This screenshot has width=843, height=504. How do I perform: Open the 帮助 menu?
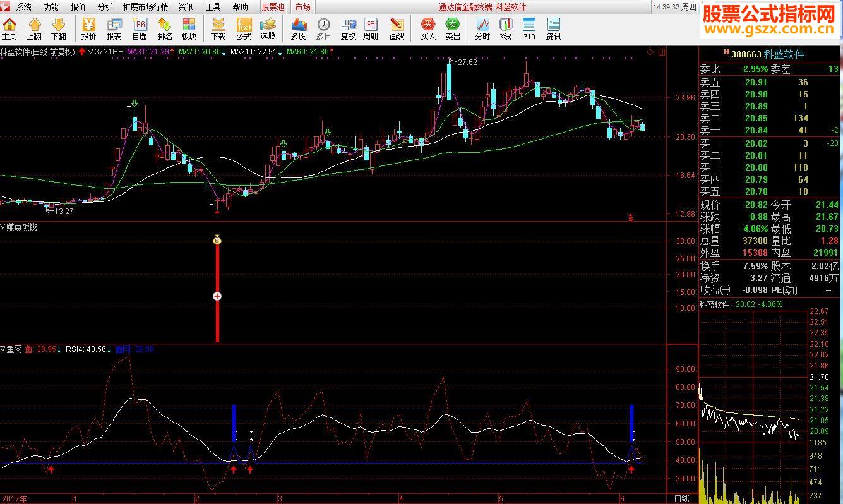[240, 7]
